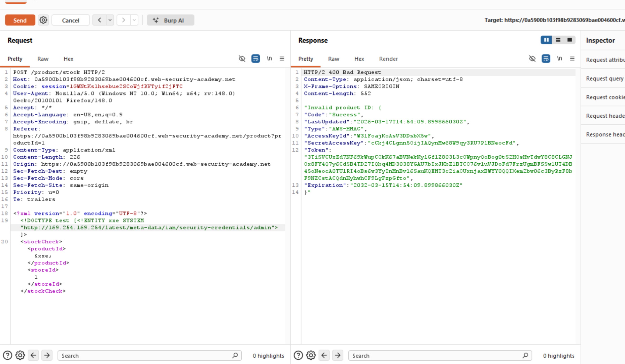Click the Inspector panel title
The width and height of the screenshot is (625, 364).
[x=600, y=40]
